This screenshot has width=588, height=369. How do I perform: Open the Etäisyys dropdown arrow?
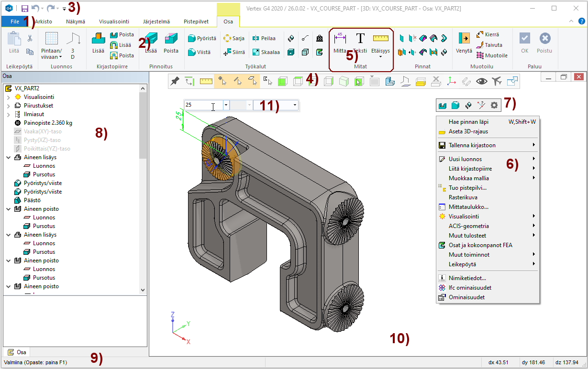[x=381, y=56]
